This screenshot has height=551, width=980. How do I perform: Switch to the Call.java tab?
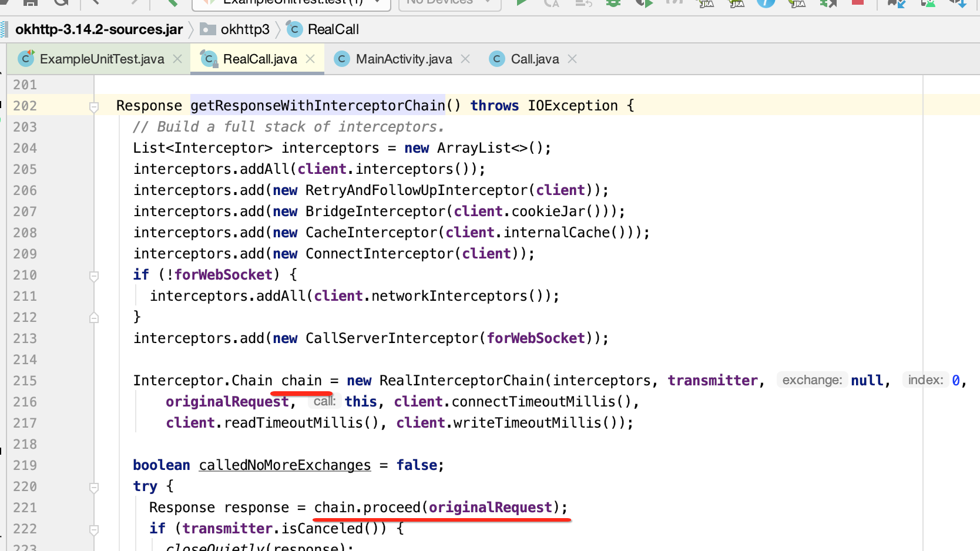pyautogui.click(x=535, y=59)
